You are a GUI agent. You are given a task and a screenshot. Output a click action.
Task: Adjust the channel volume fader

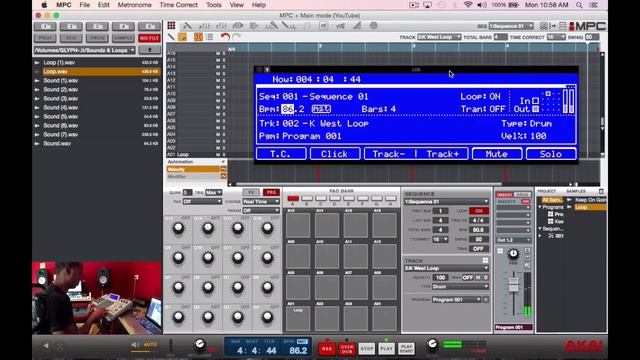[513, 284]
